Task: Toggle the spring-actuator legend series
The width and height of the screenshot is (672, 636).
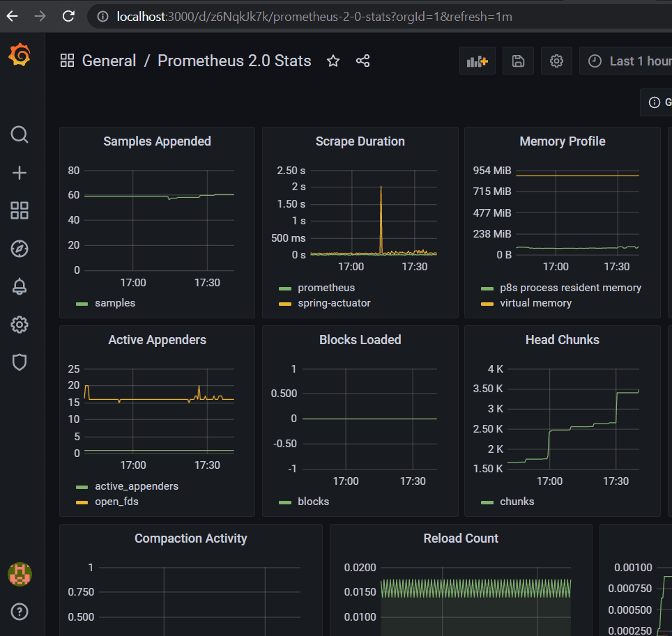Action: tap(334, 303)
